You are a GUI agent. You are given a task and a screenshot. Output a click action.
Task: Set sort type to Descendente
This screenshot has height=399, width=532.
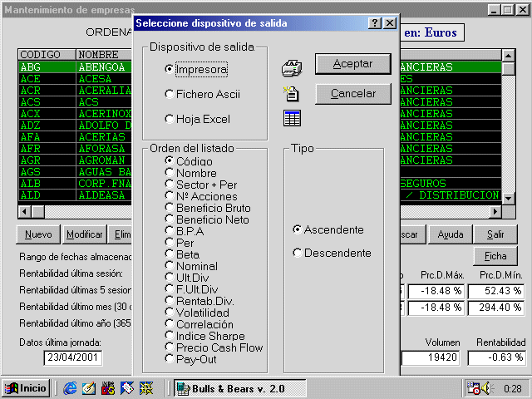(x=332, y=253)
